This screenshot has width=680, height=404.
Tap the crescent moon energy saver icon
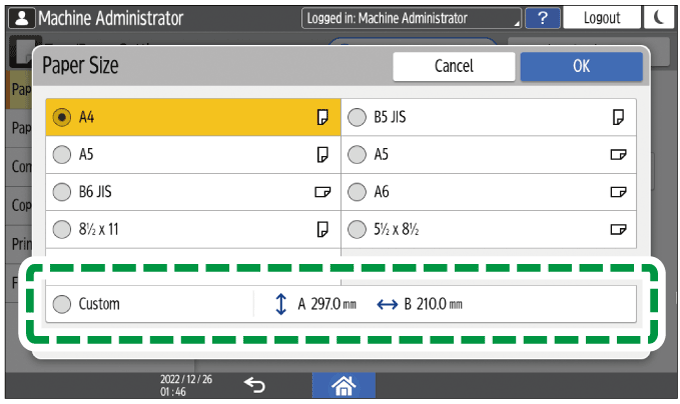click(x=661, y=18)
